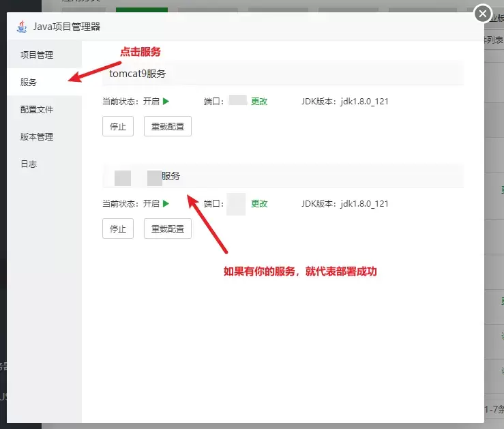This screenshot has height=429, width=504.
Task: Click the second service's green running-status icon
Action: tap(166, 203)
